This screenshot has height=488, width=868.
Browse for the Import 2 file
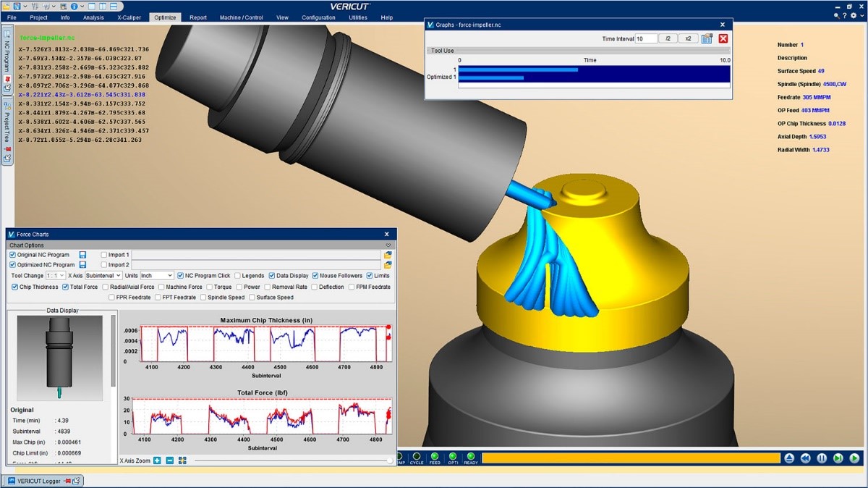(388, 265)
